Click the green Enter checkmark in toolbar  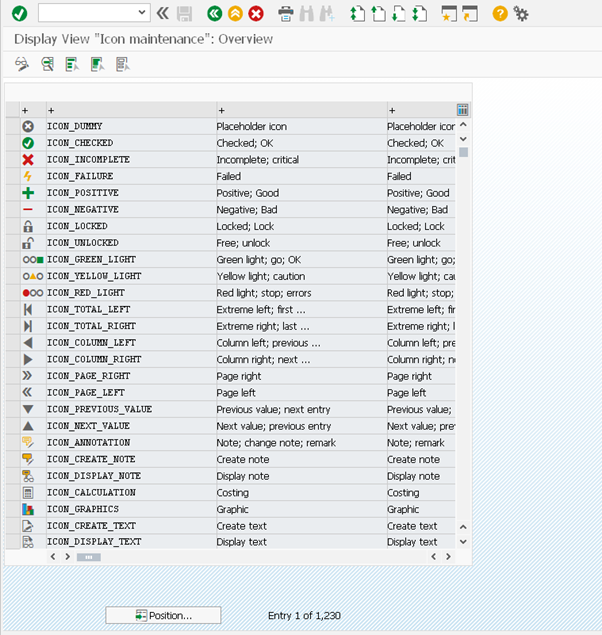click(x=19, y=13)
